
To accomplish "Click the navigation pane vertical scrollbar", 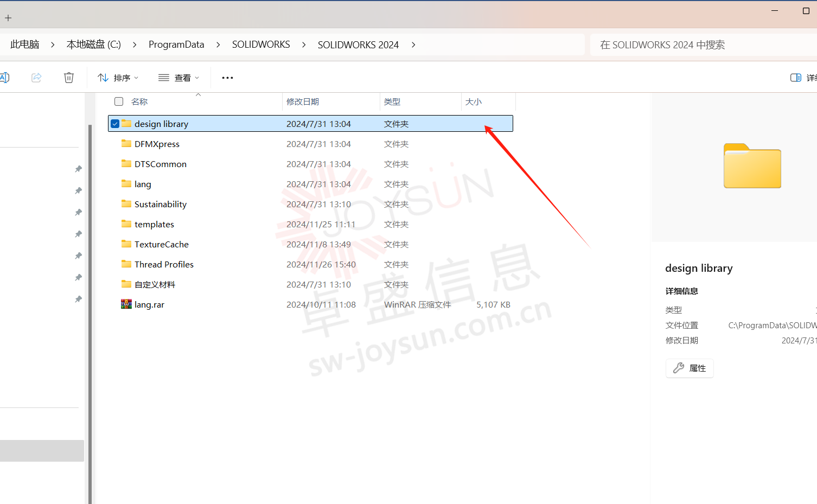I will coord(90,314).
